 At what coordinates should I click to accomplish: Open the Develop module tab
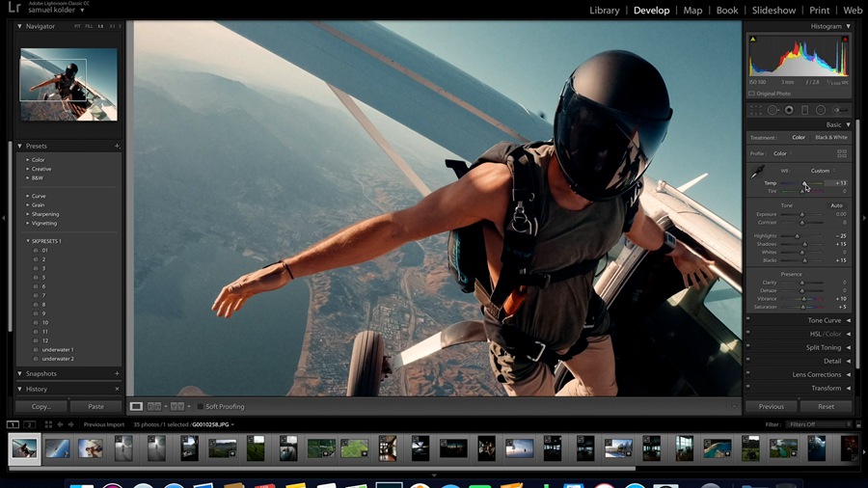click(x=651, y=10)
